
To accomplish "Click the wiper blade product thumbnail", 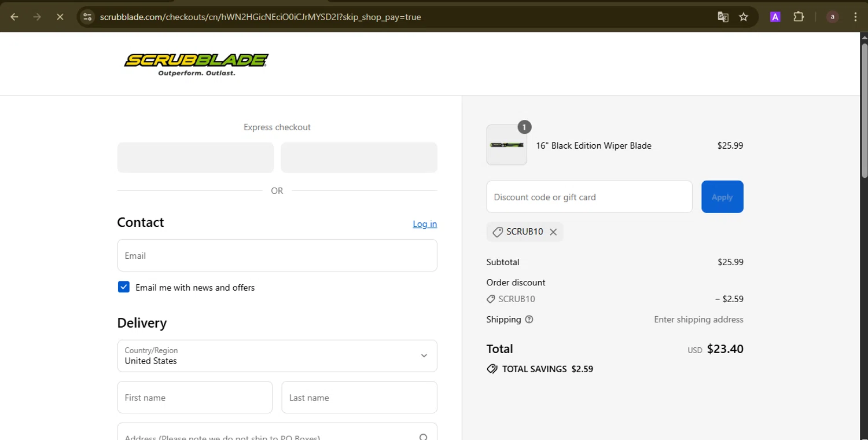I will (x=507, y=145).
